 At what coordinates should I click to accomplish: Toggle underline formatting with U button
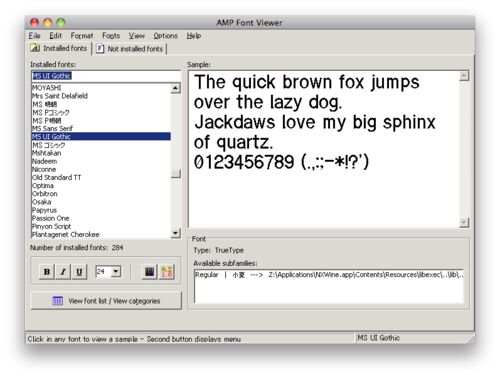tap(79, 272)
